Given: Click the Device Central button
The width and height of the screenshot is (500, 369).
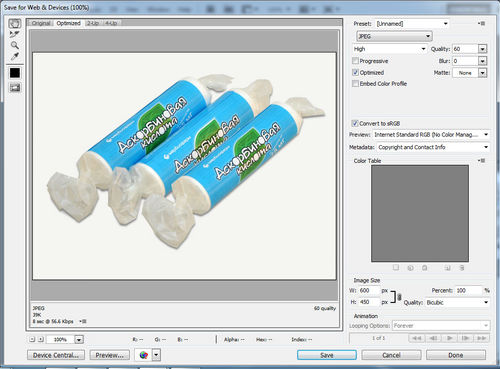Looking at the screenshot, I should coord(56,355).
